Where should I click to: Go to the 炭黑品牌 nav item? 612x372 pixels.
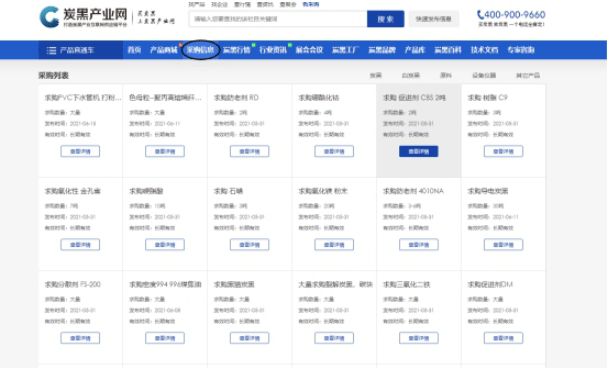(x=382, y=50)
